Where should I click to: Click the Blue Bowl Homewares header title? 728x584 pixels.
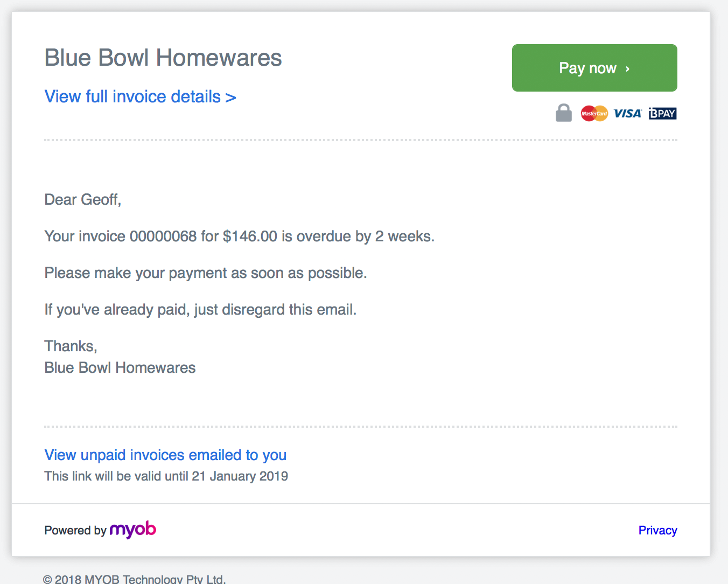[x=163, y=58]
